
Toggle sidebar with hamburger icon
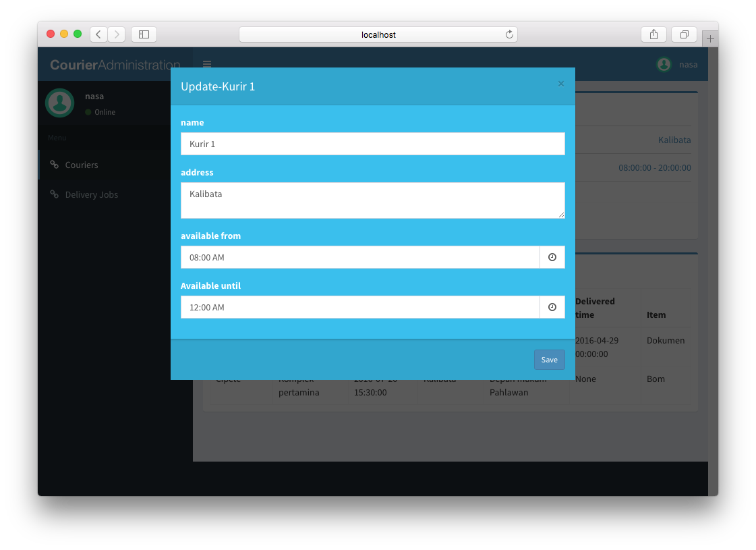207,64
